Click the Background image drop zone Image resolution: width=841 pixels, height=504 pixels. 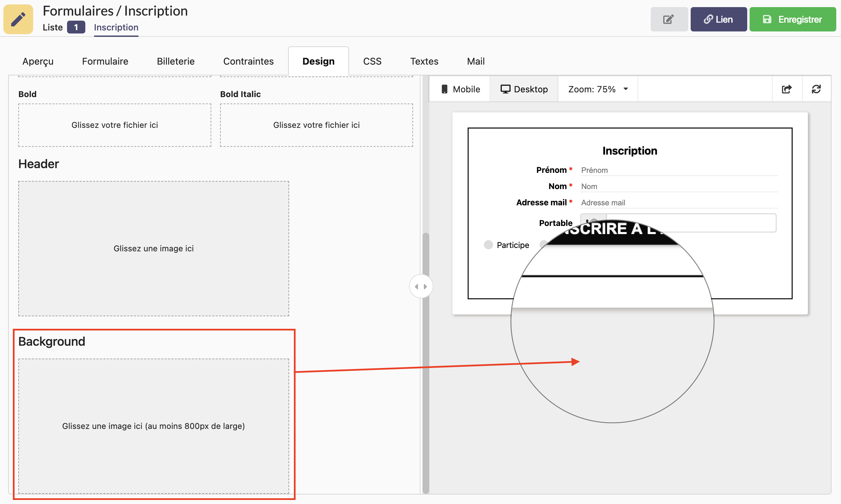tap(154, 426)
